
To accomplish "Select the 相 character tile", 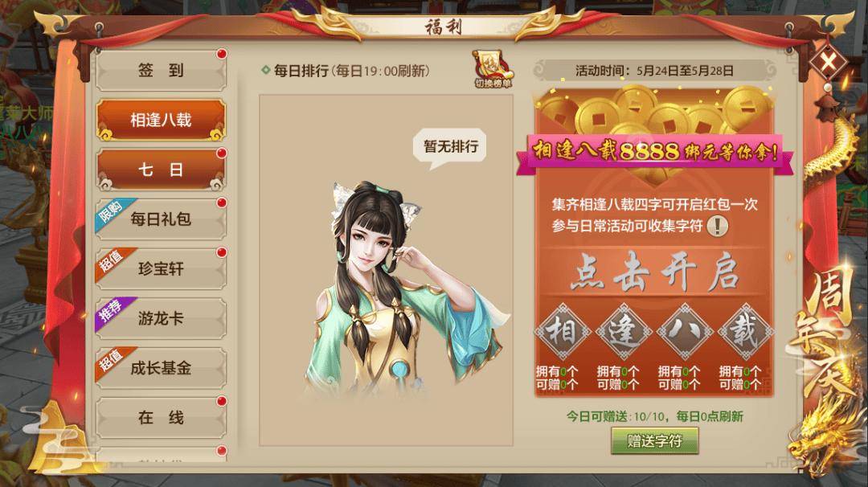I will (563, 332).
